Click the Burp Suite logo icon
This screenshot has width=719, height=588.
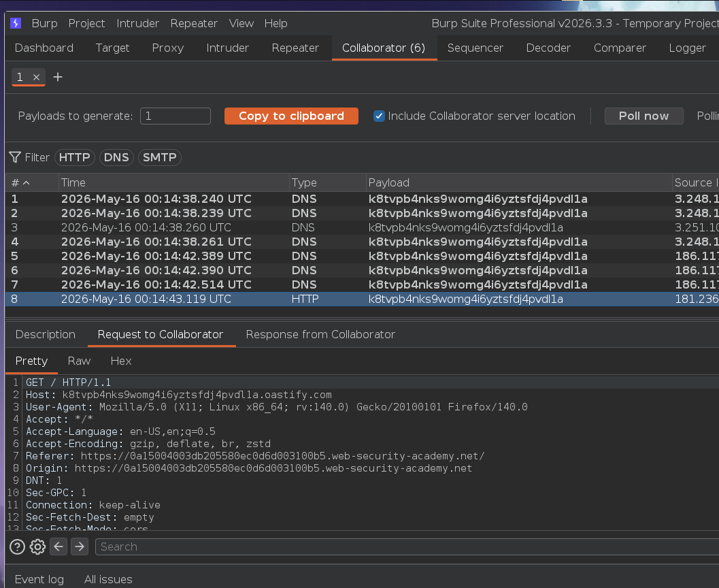16,23
